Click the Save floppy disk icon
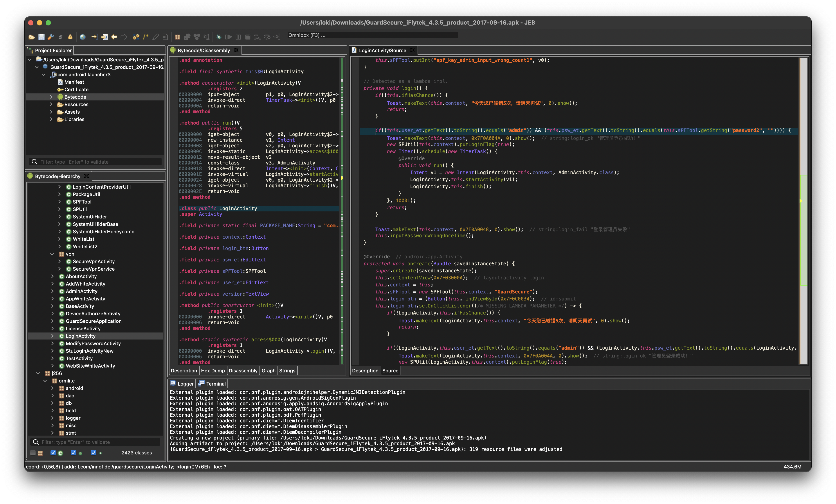The image size is (836, 504). coord(41,37)
